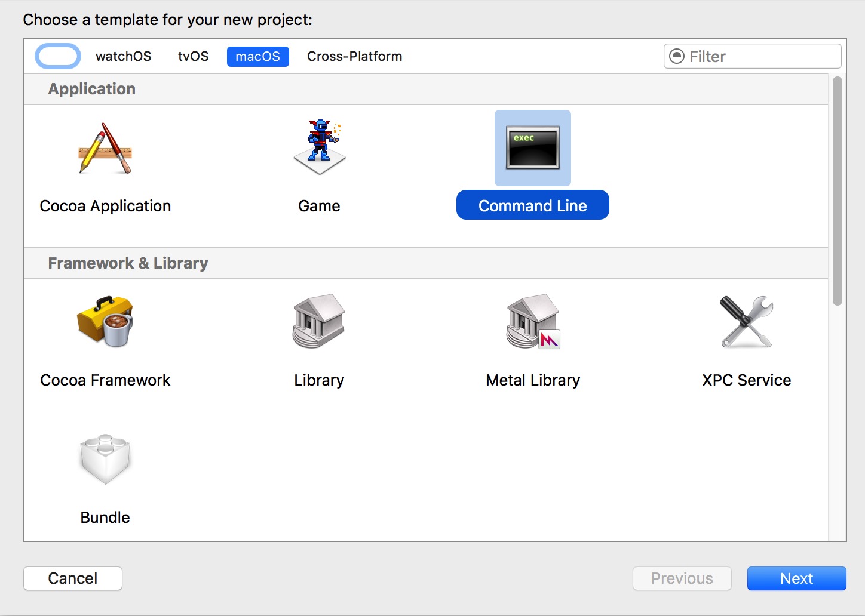Click the Game label text
The width and height of the screenshot is (865, 616).
coord(319,206)
